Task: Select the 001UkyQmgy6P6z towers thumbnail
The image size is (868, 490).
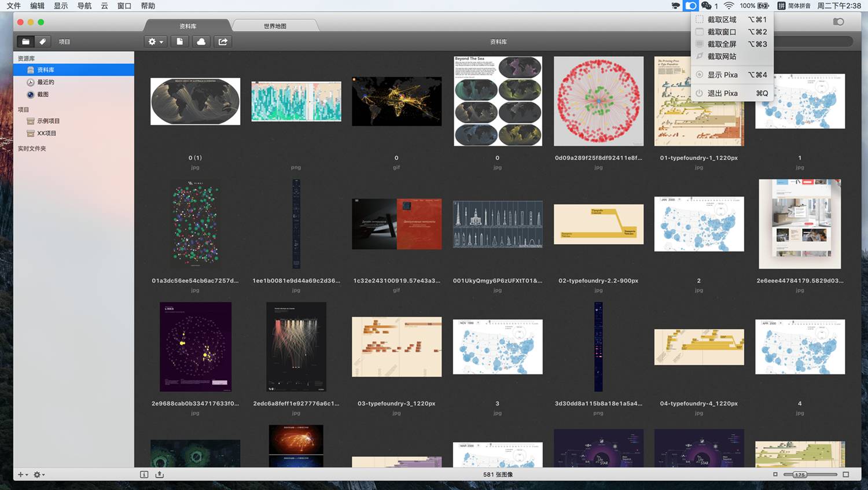Action: (498, 224)
